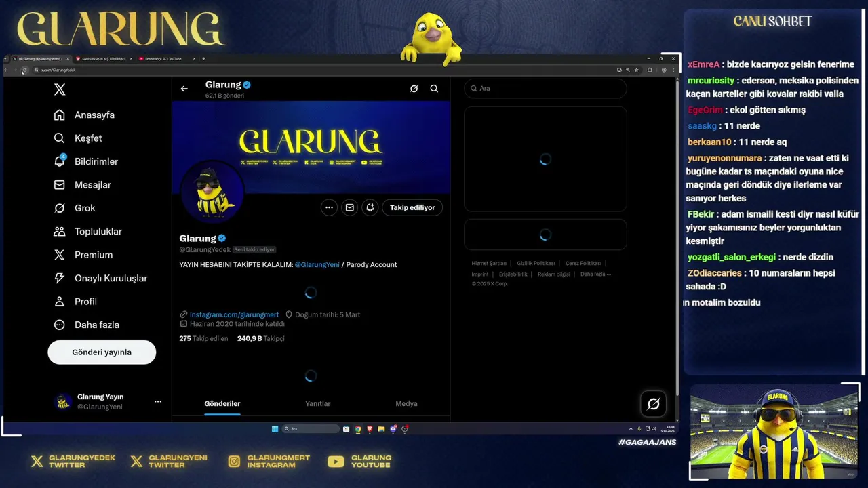This screenshot has height=488, width=868.
Task: Click Gönderi yayınla button
Action: [x=102, y=352]
